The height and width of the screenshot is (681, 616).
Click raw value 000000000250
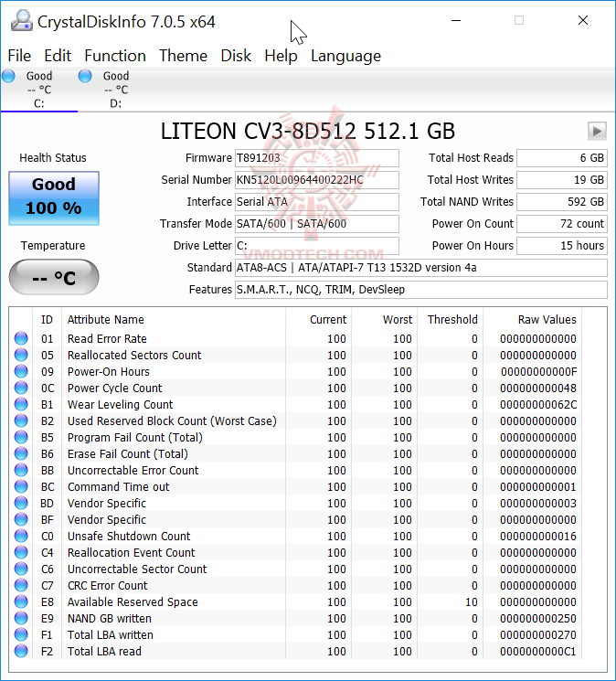(x=538, y=619)
